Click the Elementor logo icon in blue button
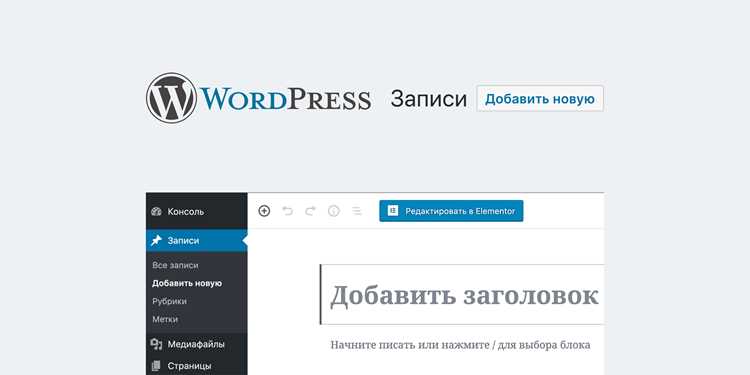 [393, 211]
